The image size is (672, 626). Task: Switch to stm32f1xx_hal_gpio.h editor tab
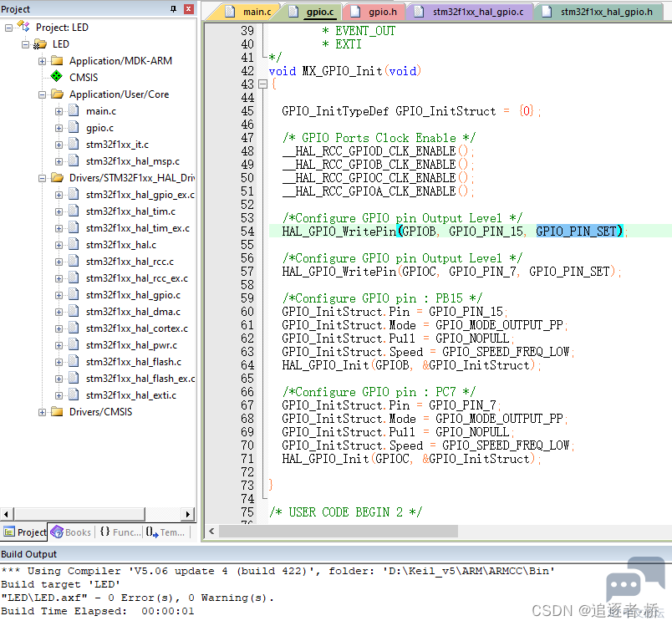599,12
